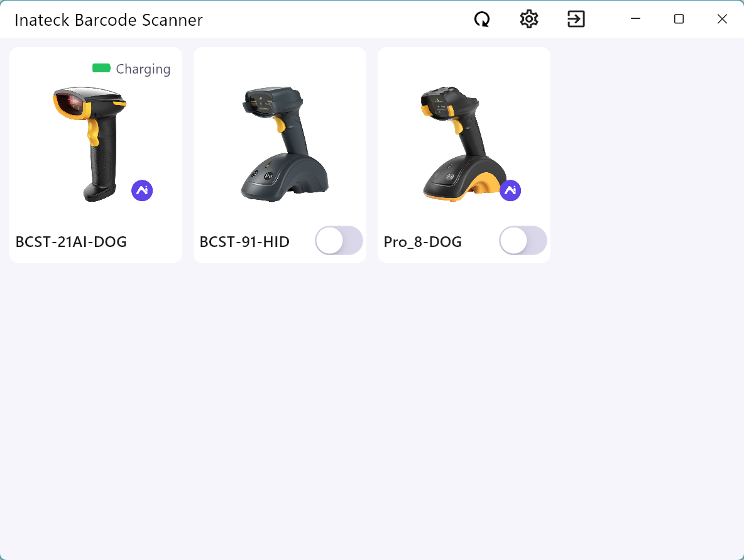Maximize the Inateck window
744x560 pixels.
(679, 19)
